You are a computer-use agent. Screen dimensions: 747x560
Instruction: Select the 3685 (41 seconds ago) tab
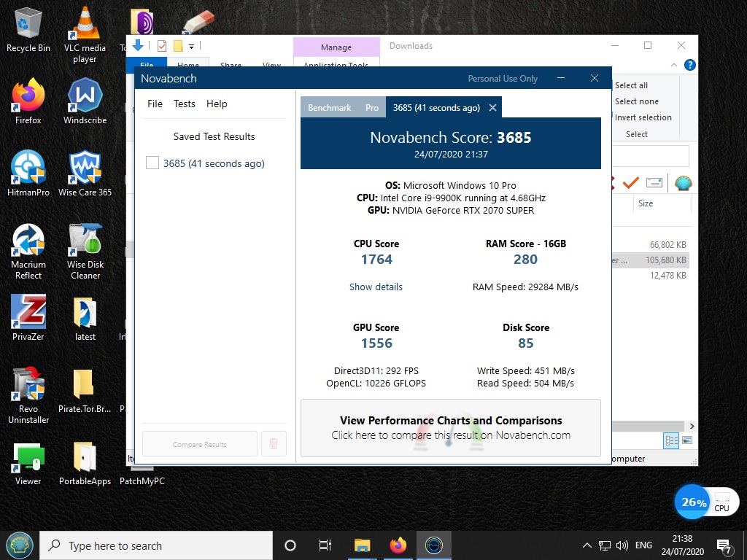click(x=436, y=108)
